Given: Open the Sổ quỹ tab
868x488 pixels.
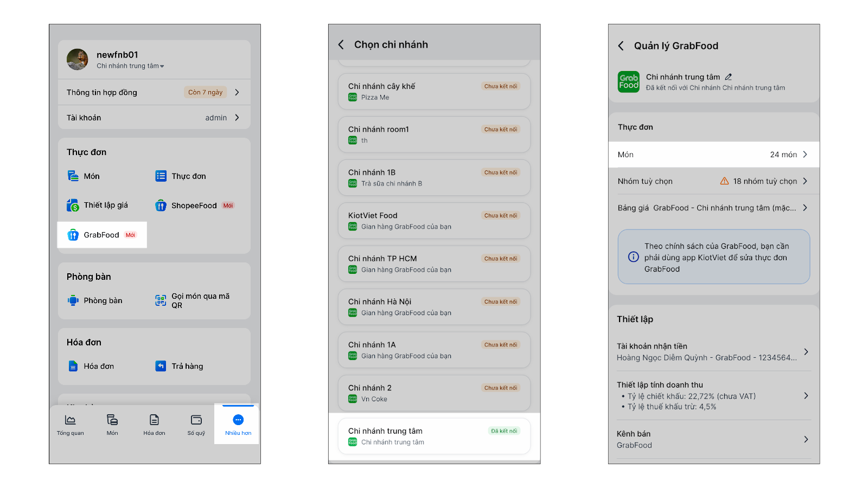Looking at the screenshot, I should click(196, 424).
